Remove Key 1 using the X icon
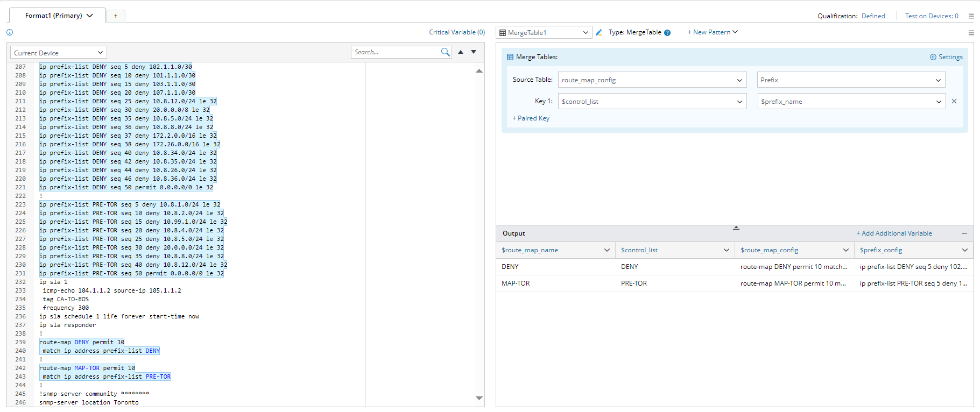Viewport: 980px width, 412px height. tap(954, 101)
